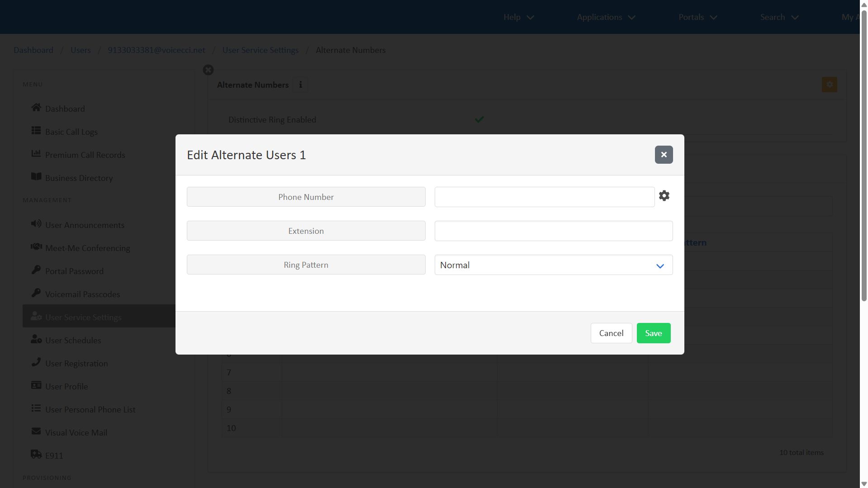Click the Phone Number input field
Viewport: 868px width, 488px height.
coord(544,197)
